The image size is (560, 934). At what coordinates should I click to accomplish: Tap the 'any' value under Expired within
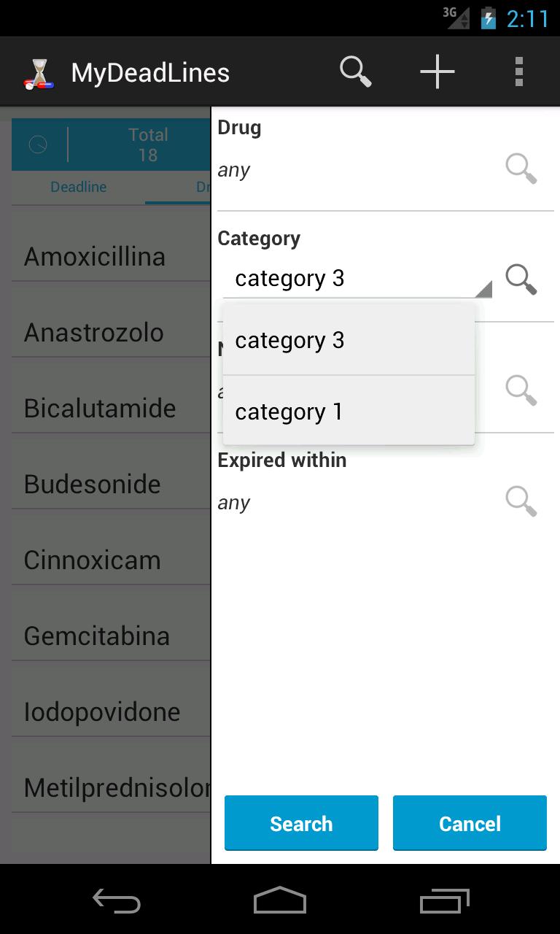click(234, 503)
